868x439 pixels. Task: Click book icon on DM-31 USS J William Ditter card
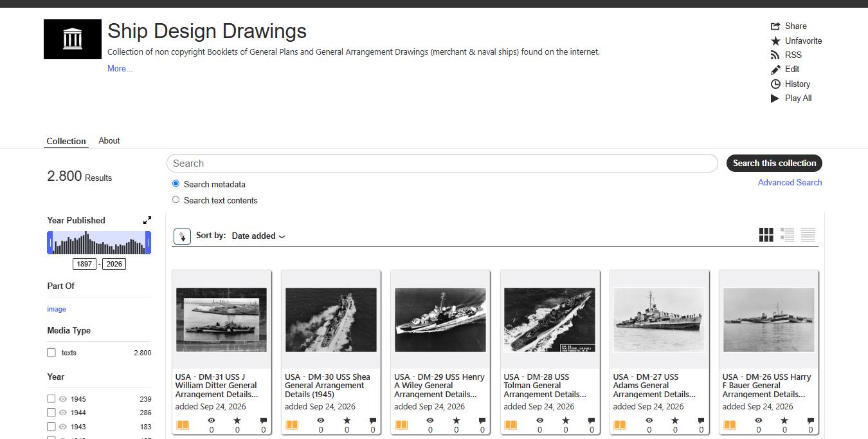183,425
